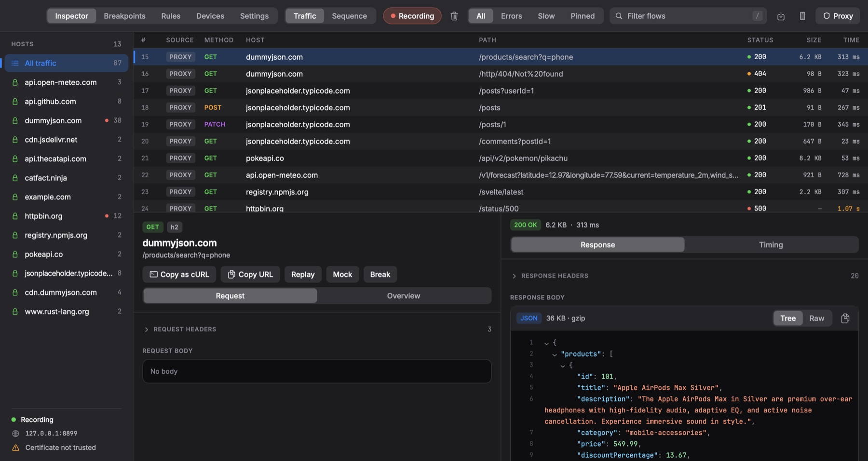Focus the Filter flows search field
The height and width of the screenshot is (461, 868).
pos(688,16)
